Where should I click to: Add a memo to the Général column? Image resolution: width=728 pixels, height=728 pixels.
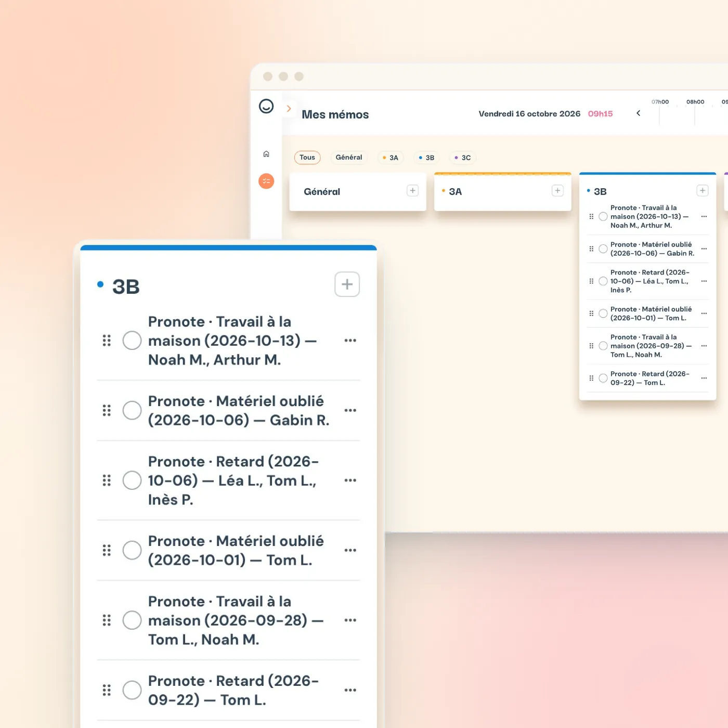[412, 191]
